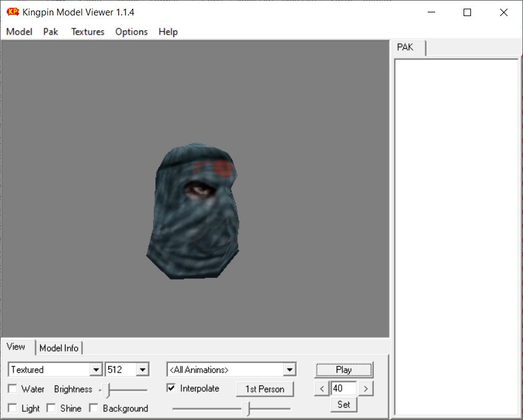
Task: Expand the Textured render mode dropdown
Action: click(x=96, y=370)
